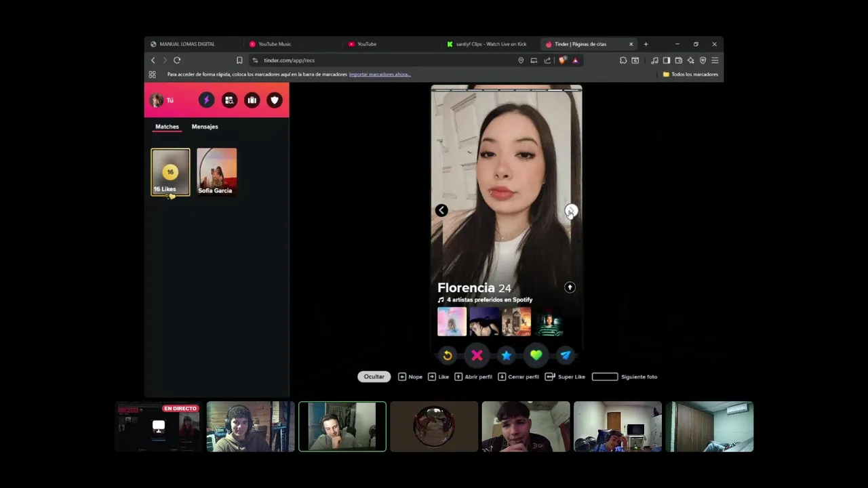
Task: Open the apps grid icon in bookmarks bar
Action: [x=152, y=75]
